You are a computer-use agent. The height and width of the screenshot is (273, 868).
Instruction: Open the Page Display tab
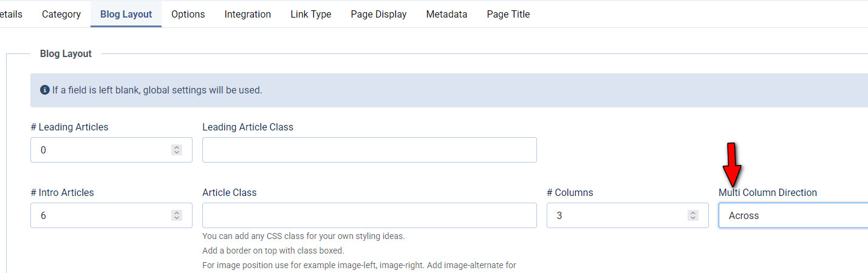(x=378, y=14)
